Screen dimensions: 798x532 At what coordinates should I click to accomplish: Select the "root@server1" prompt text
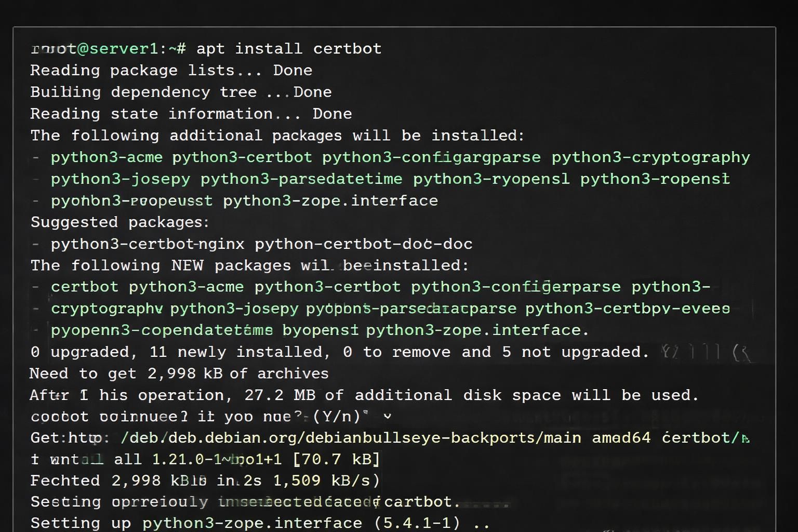point(94,49)
